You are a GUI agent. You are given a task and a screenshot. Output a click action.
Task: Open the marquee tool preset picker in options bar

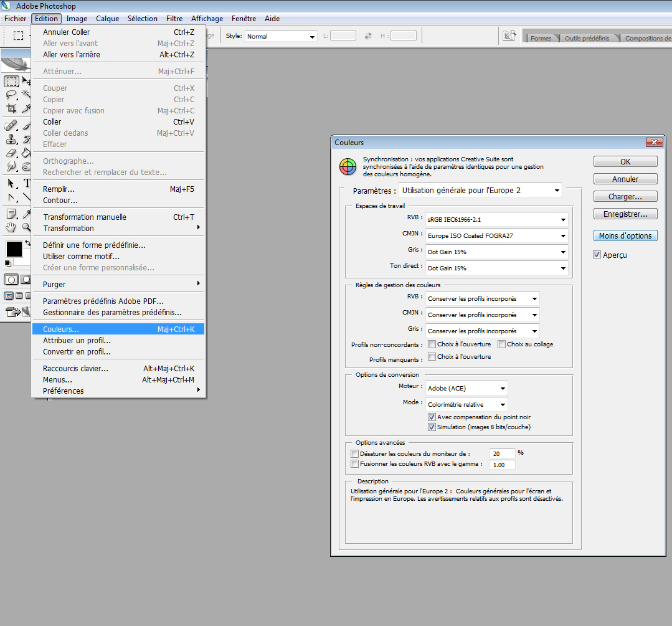[20, 36]
